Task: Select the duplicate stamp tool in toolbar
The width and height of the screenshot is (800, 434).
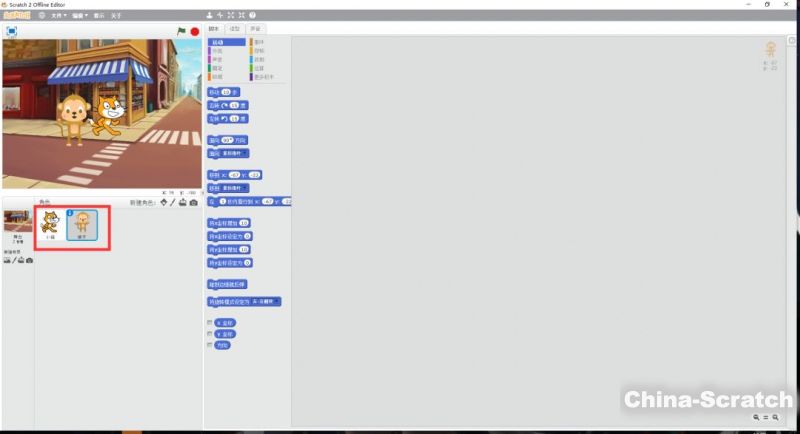Action: [x=209, y=16]
